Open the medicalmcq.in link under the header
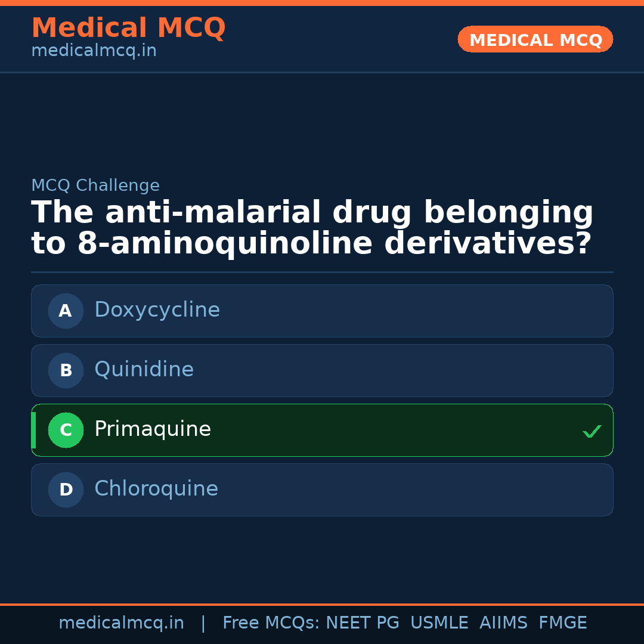 click(x=94, y=51)
